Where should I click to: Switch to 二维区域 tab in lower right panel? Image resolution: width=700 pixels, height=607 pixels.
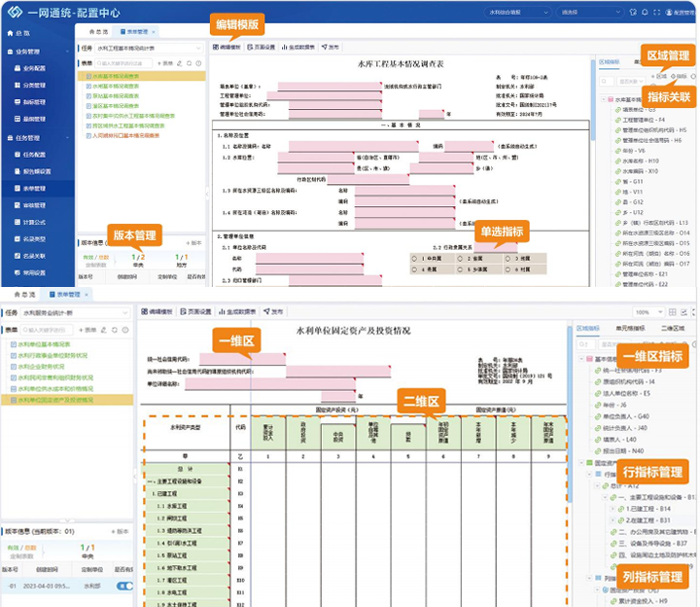672,329
